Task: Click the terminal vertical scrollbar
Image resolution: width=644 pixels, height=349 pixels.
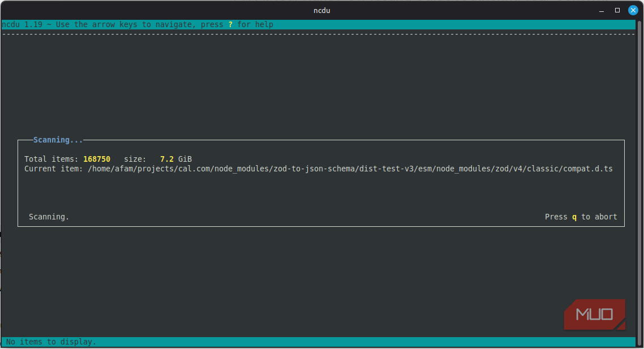Action: click(639, 183)
